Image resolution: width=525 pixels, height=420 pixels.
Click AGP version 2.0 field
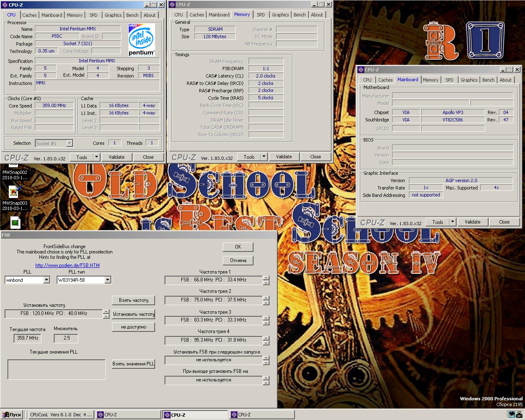[461, 180]
